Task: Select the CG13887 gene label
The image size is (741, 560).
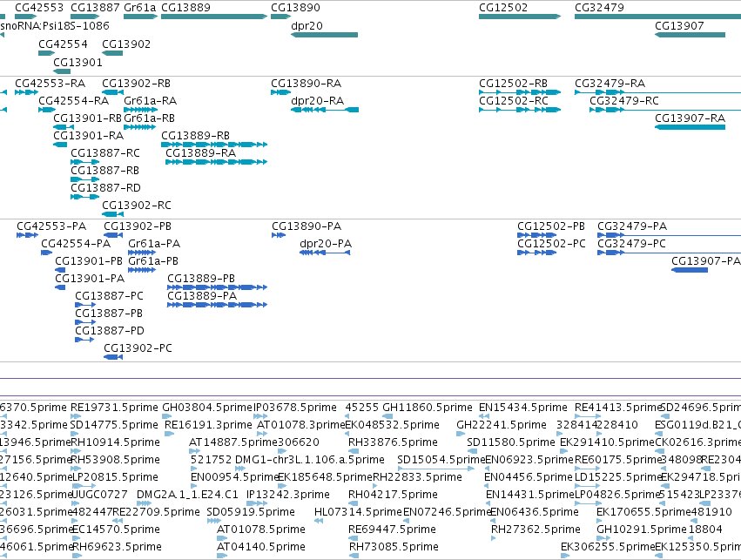Action: click(x=95, y=8)
